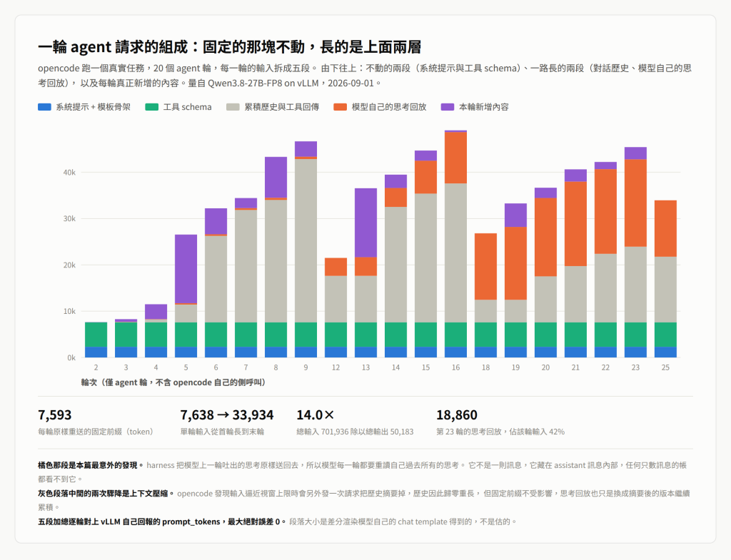This screenshot has width=731, height=560.
Task: Click the 40k y-axis label
Action: coord(69,173)
